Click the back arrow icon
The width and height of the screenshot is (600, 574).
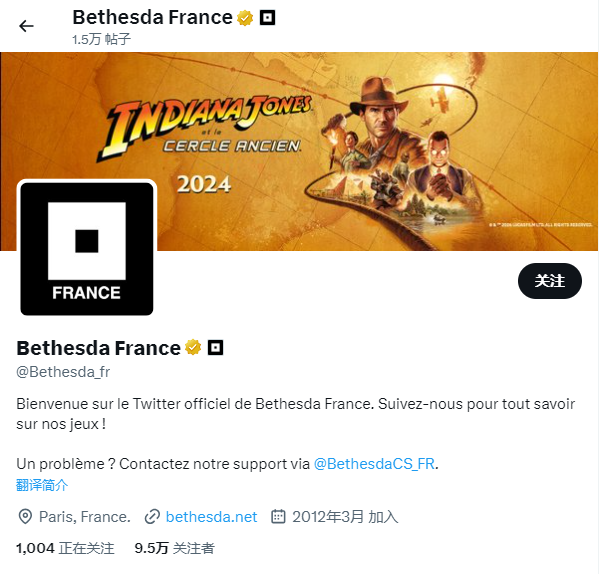[26, 26]
